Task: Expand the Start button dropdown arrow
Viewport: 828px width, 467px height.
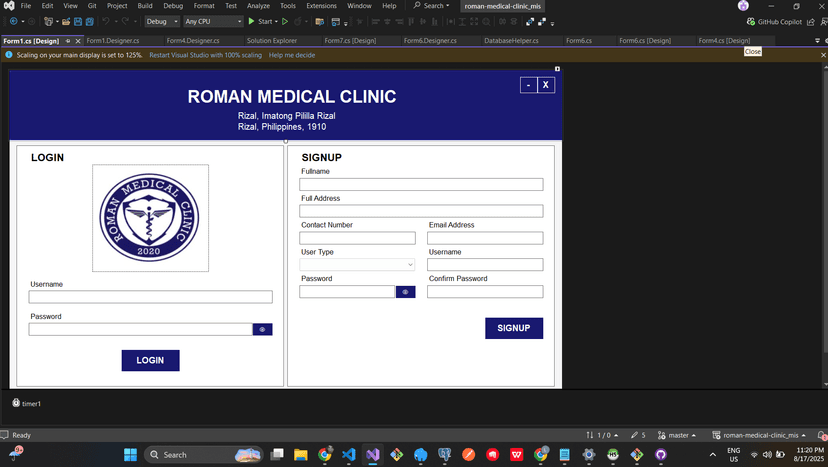Action: tap(276, 22)
